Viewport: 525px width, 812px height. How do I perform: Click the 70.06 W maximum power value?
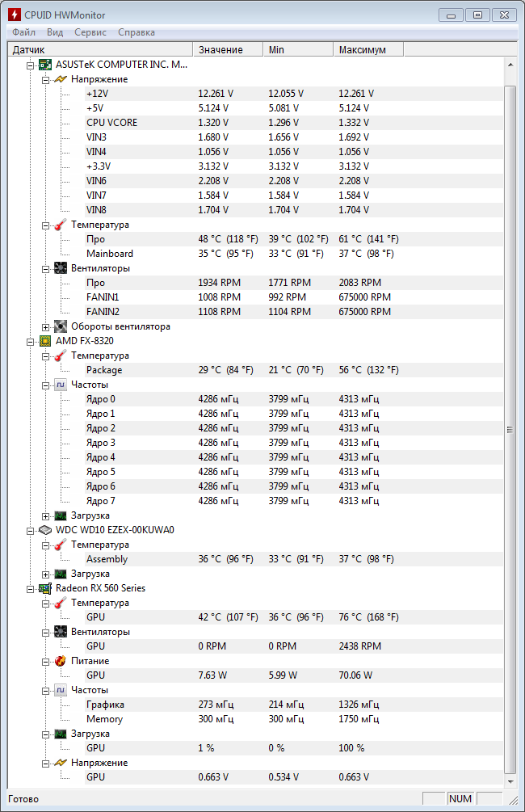pos(355,675)
